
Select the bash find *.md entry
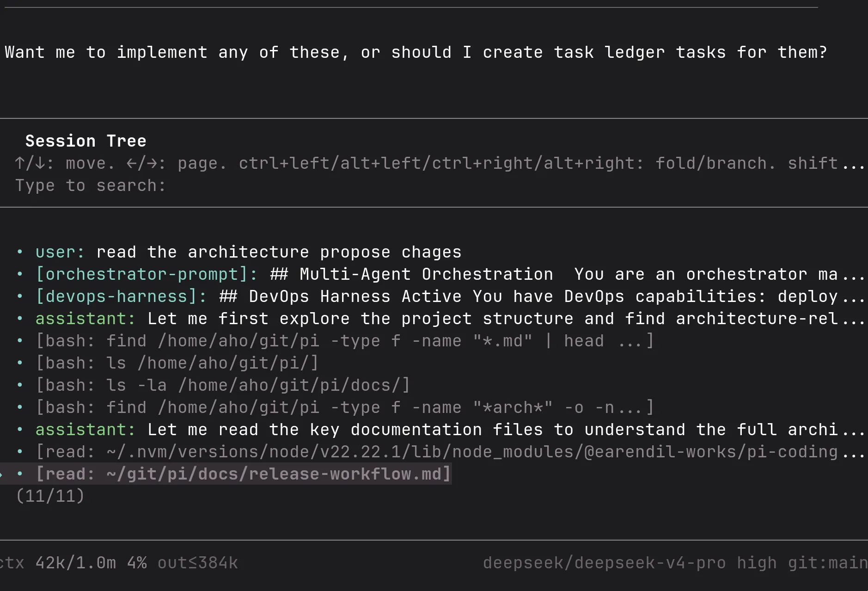(x=345, y=341)
